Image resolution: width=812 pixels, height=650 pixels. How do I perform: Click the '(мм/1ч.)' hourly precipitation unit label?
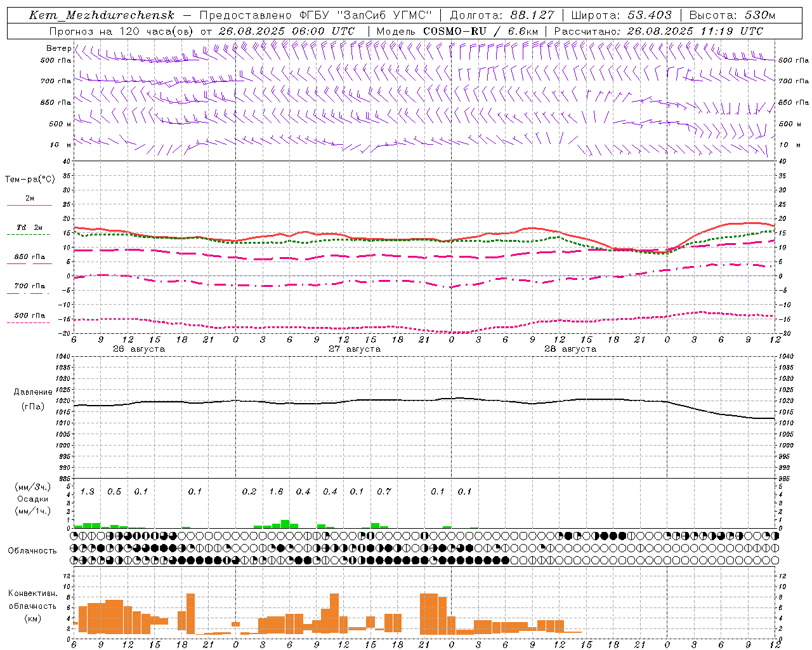tap(33, 511)
